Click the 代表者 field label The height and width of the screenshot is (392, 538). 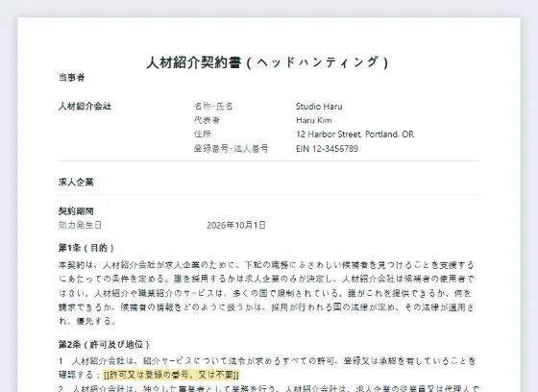(x=207, y=120)
